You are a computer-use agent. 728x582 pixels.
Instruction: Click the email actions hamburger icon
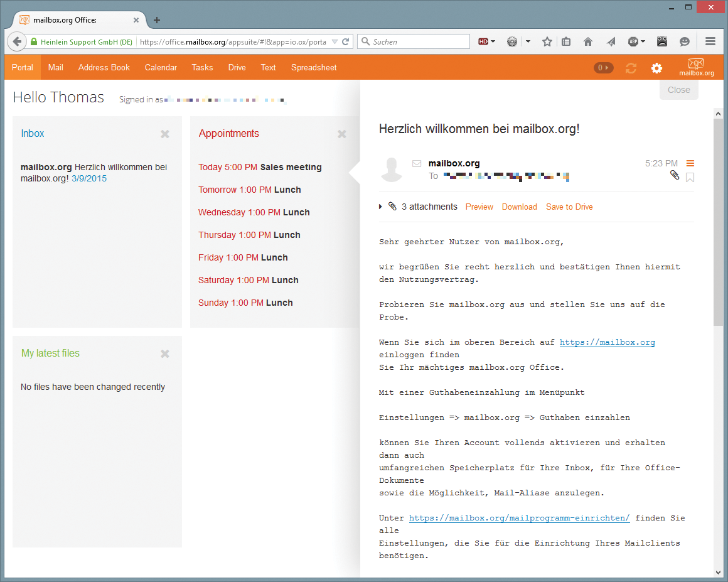click(x=690, y=163)
